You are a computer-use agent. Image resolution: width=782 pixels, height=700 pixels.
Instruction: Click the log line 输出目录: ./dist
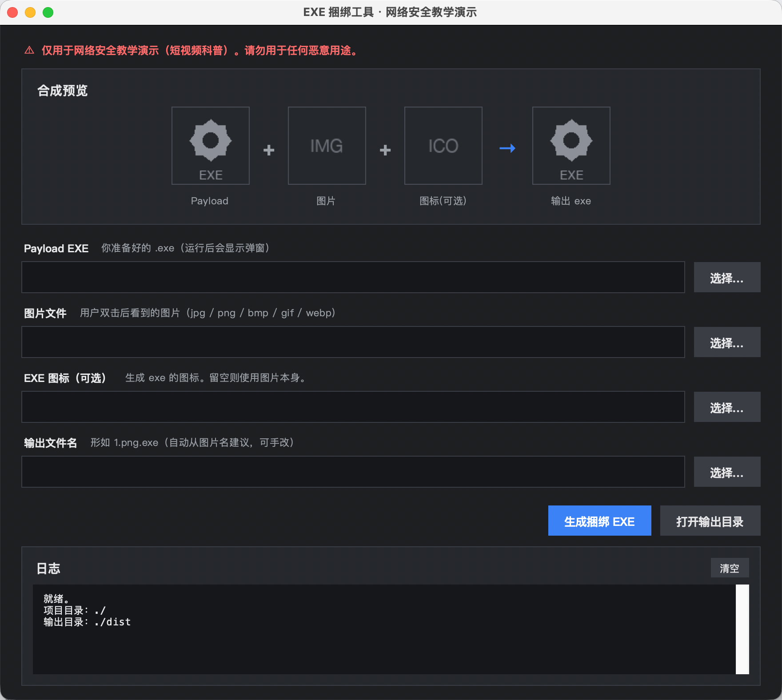click(87, 622)
